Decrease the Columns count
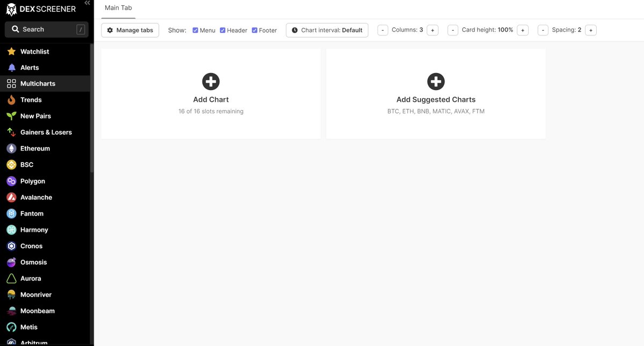Image resolution: width=644 pixels, height=346 pixels. (x=383, y=30)
